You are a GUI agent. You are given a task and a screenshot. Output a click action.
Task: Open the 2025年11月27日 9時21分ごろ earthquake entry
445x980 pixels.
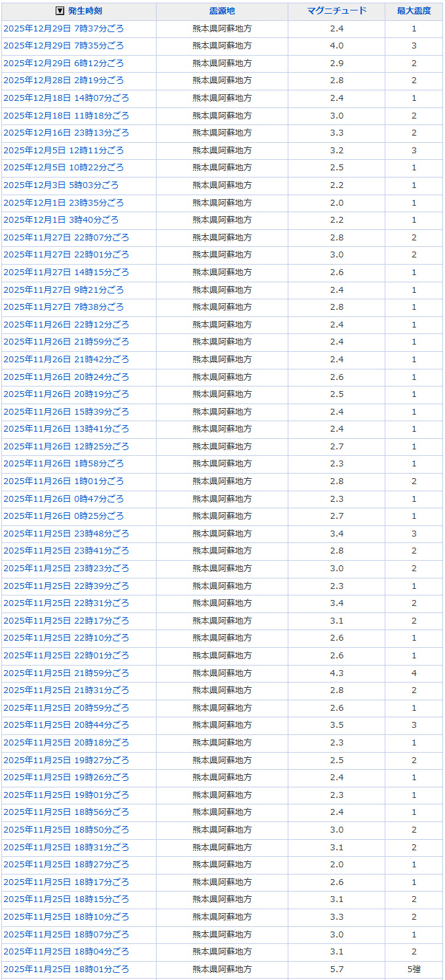(63, 290)
